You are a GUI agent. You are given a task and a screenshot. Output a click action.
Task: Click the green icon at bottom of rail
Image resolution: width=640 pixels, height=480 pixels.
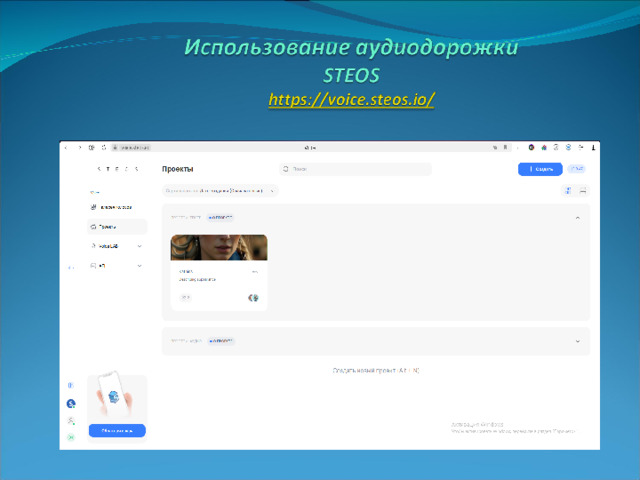coord(71,437)
